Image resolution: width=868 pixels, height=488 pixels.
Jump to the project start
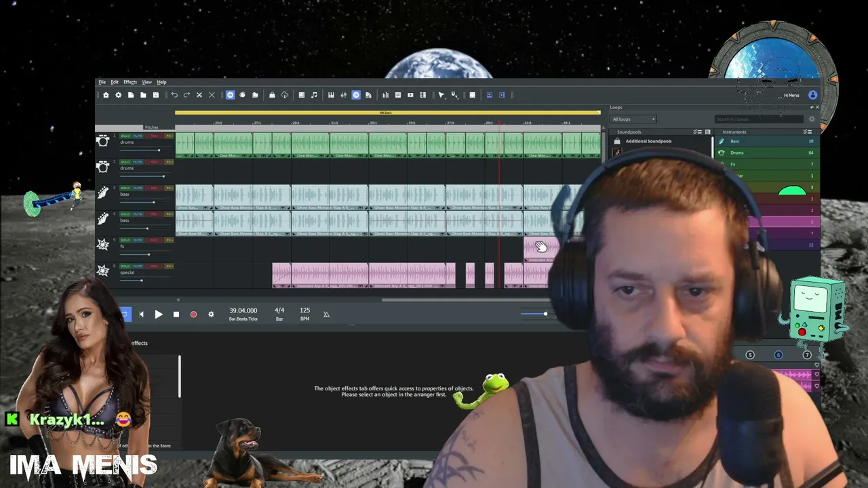point(141,314)
